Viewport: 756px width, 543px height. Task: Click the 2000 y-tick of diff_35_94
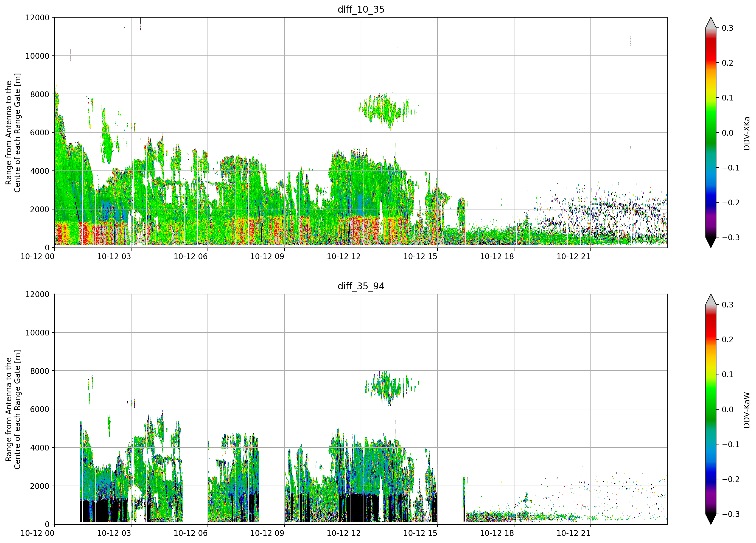[40, 486]
